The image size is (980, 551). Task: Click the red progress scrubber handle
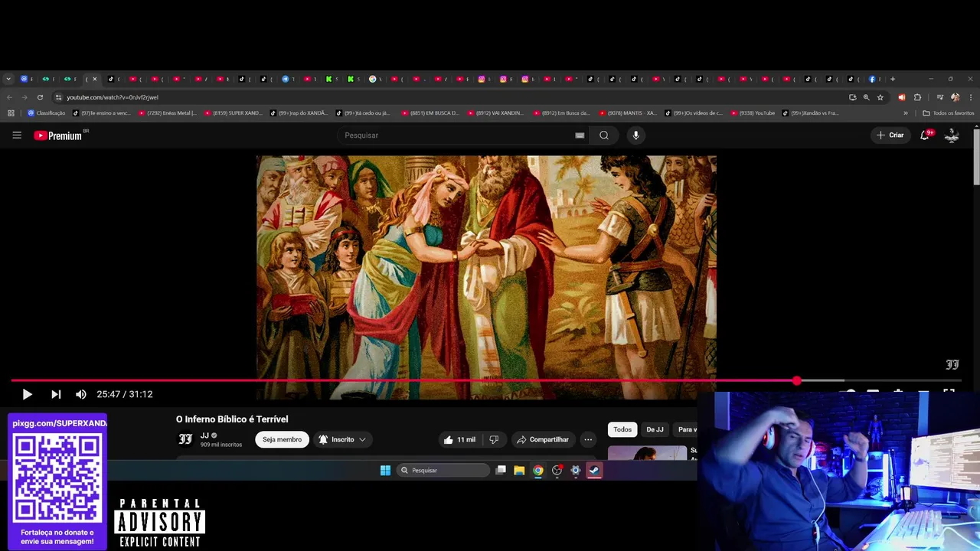pos(797,380)
